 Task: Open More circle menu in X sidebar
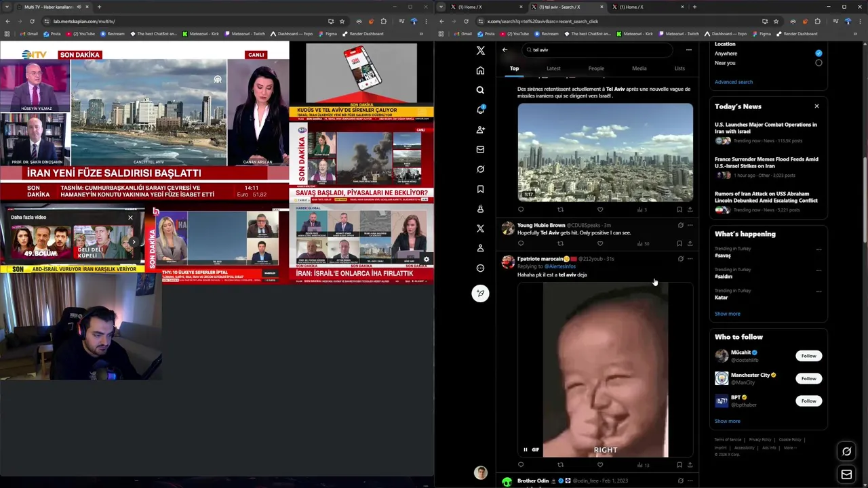[x=480, y=268]
